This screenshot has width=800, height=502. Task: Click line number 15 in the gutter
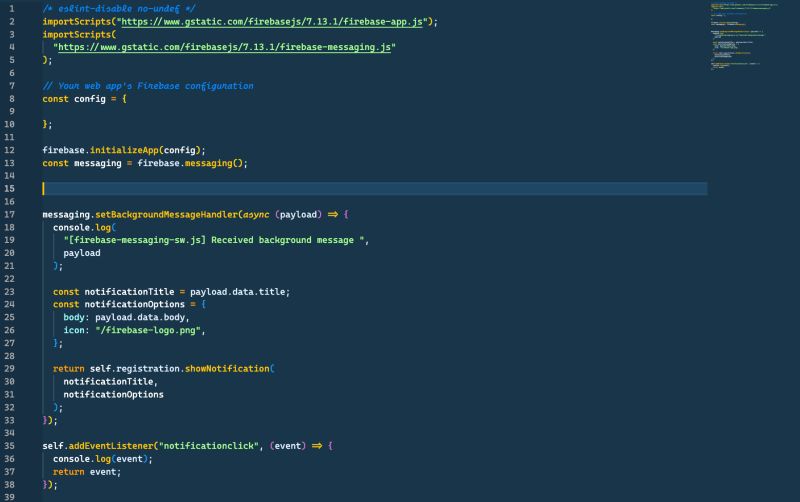(10, 188)
